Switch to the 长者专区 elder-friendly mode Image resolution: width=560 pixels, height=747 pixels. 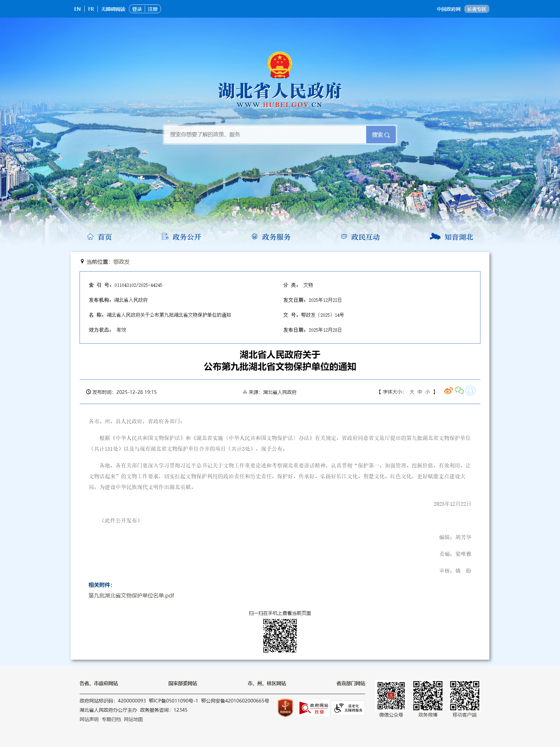point(476,9)
